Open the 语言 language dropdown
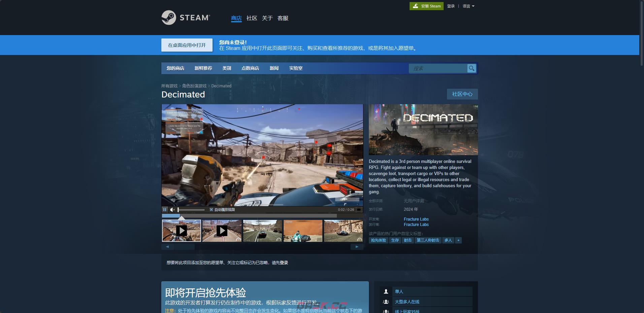Image resolution: width=644 pixels, height=313 pixels. 468,6
